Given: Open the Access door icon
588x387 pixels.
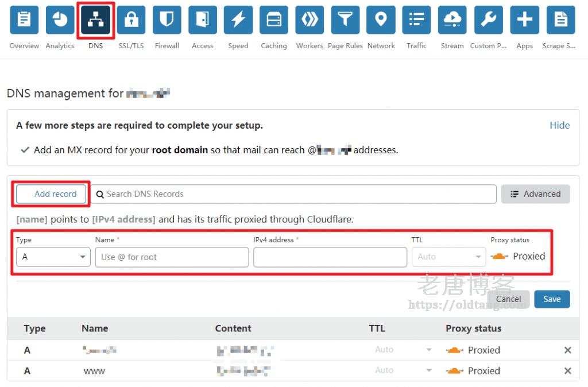Looking at the screenshot, I should (203, 20).
